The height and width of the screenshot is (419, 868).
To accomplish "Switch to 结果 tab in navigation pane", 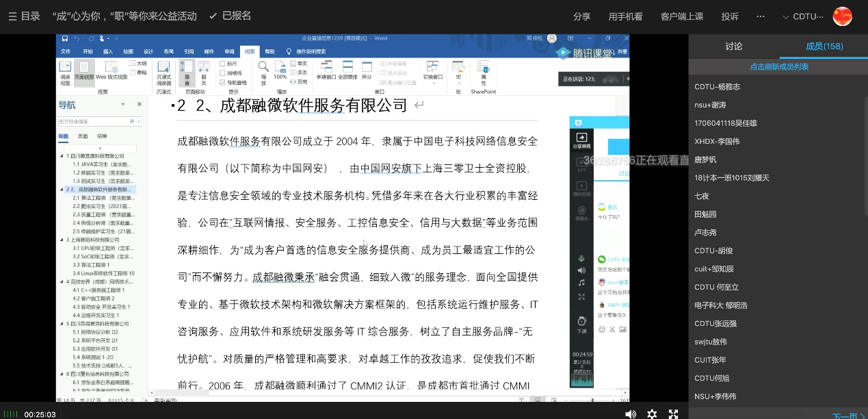I will [102, 136].
